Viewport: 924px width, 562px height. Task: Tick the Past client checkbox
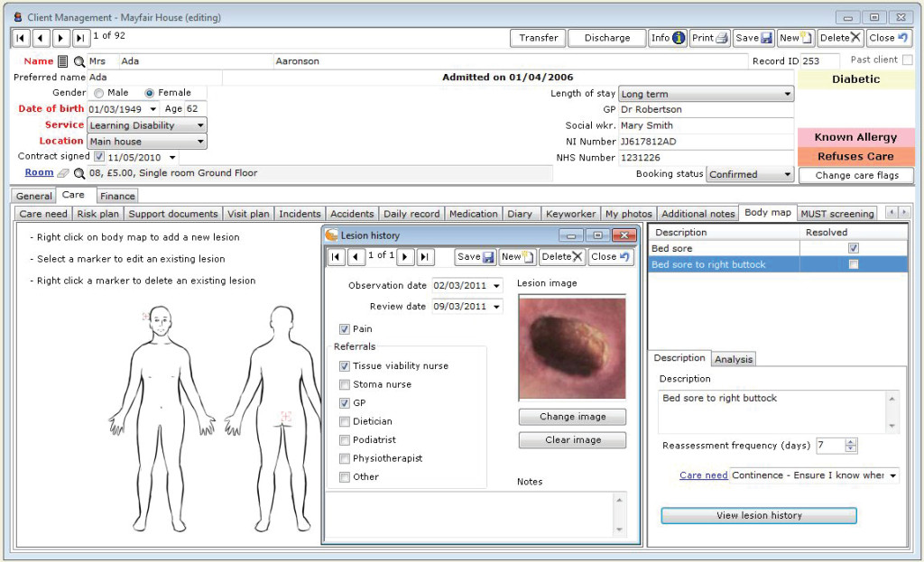click(x=908, y=60)
